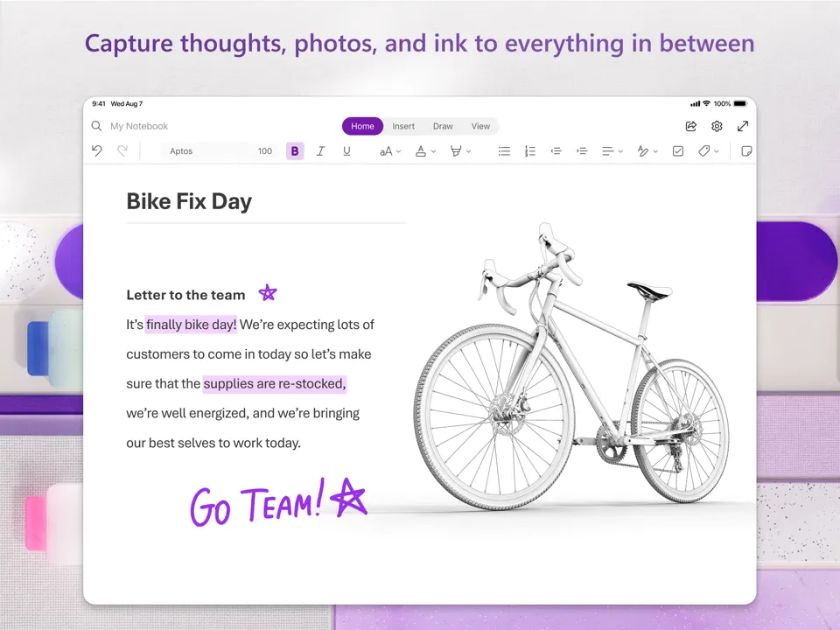Toggle Italic formatting
Screen dimensions: 840x630
coord(320,151)
